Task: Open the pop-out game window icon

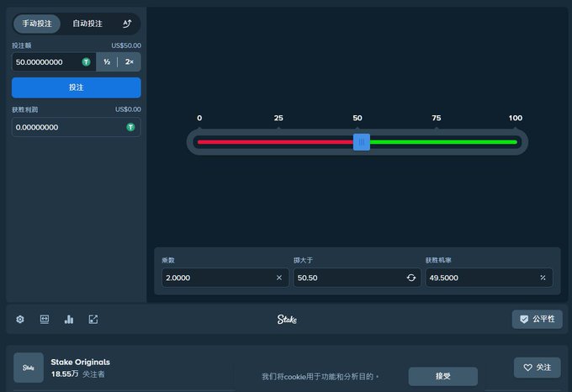Action: coord(93,320)
